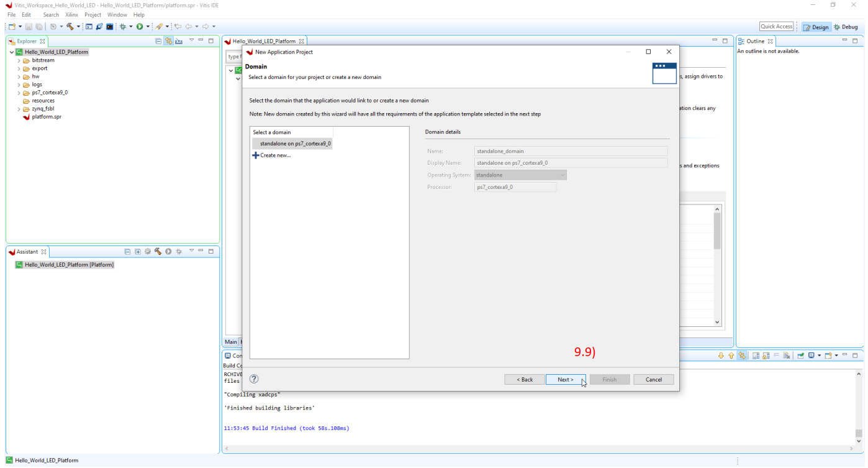Maximize the Explorer panel
The image size is (868, 468).
(211, 40)
